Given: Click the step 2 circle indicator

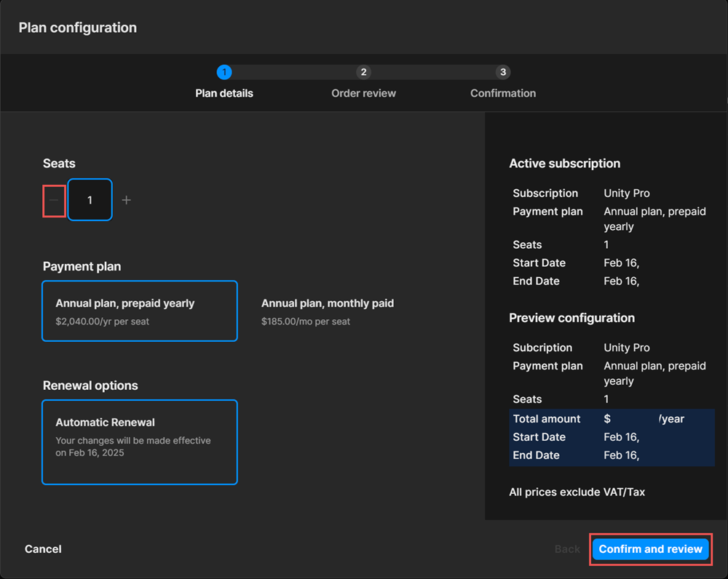Looking at the screenshot, I should (363, 72).
